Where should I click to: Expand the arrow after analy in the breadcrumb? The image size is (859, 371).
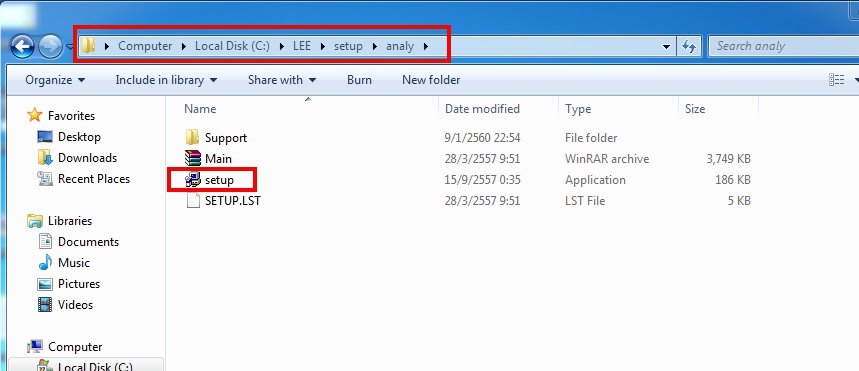(426, 46)
